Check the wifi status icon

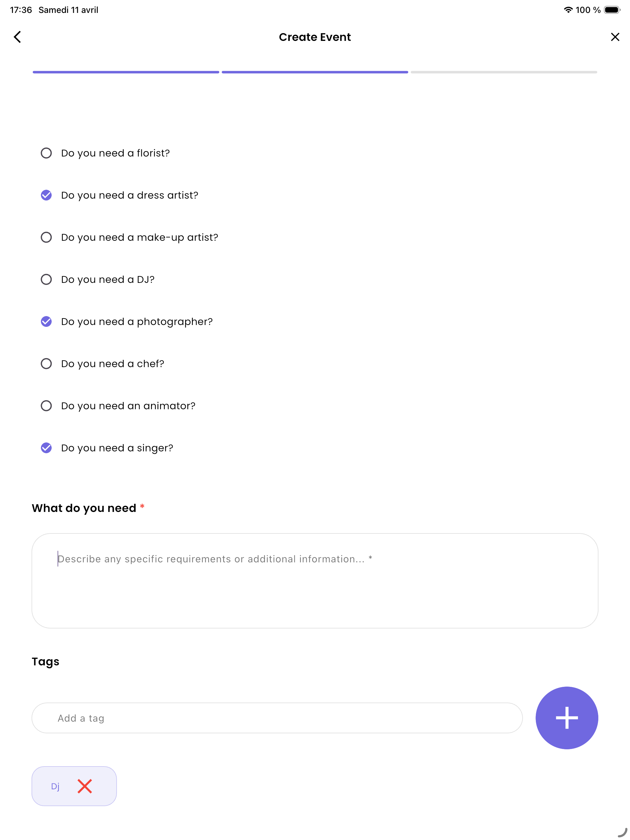(x=568, y=10)
